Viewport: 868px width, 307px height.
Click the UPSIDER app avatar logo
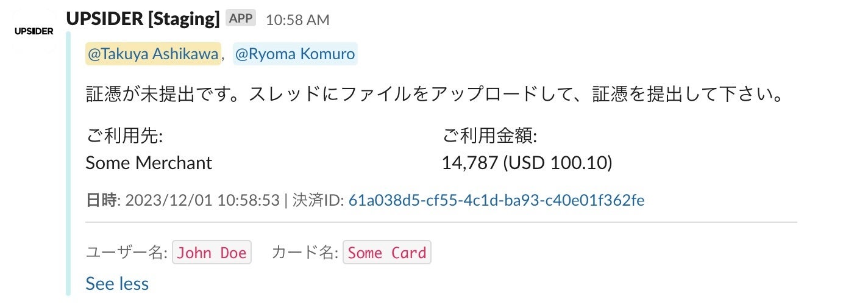click(x=34, y=31)
